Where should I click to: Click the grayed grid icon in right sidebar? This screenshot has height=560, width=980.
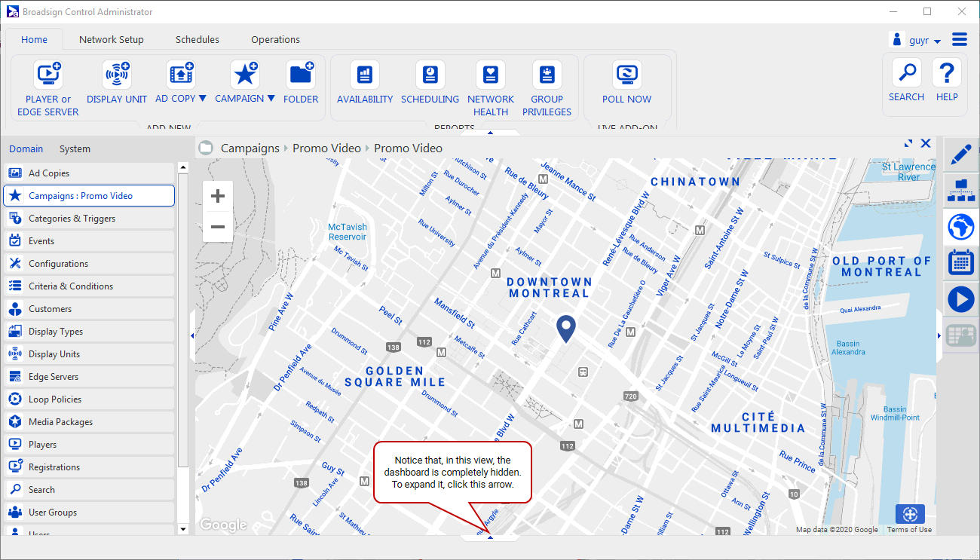pos(960,335)
